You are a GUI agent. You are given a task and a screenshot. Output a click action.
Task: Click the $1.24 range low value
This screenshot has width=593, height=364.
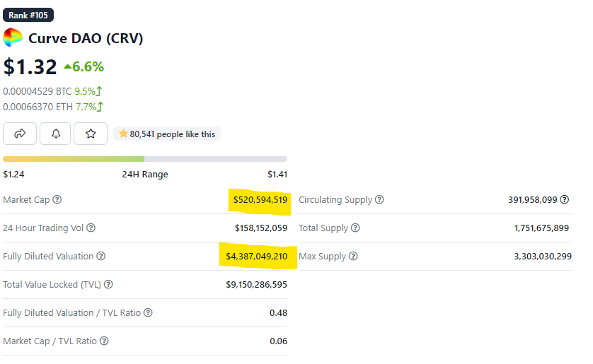13,175
